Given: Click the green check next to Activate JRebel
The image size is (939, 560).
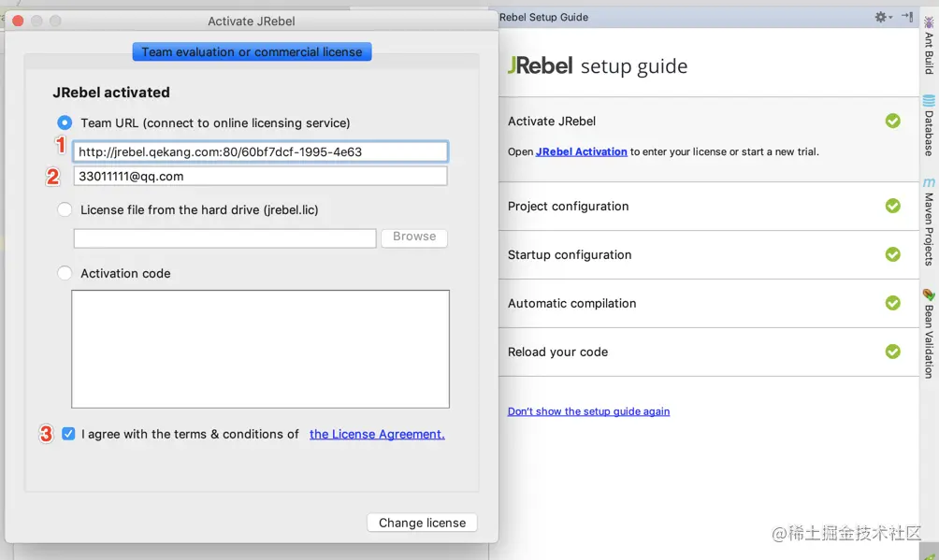Looking at the screenshot, I should tap(893, 121).
